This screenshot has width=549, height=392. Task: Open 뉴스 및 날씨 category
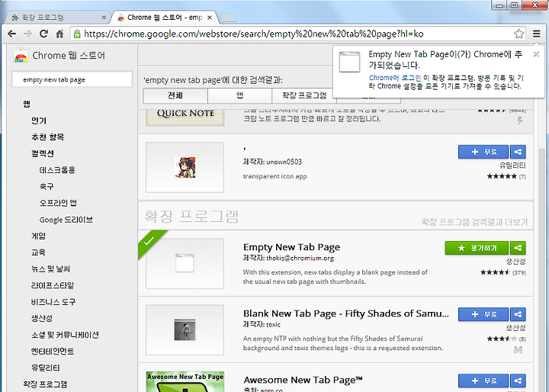(x=50, y=269)
